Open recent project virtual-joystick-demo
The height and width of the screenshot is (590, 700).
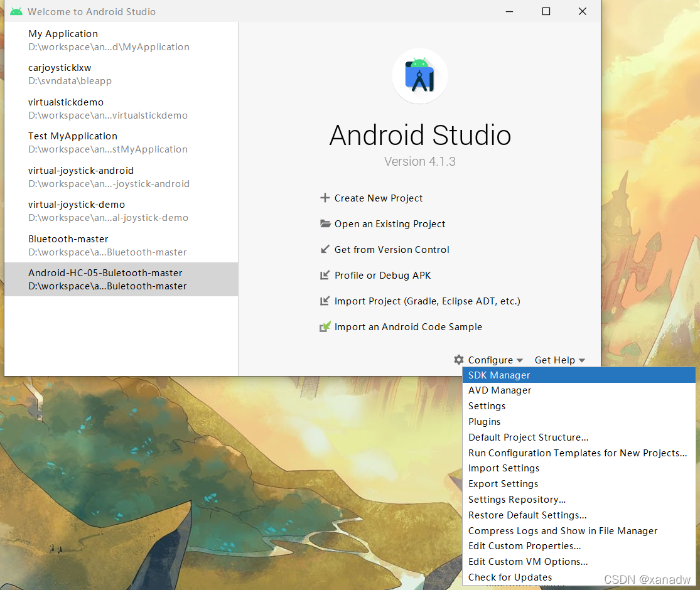coord(121,211)
